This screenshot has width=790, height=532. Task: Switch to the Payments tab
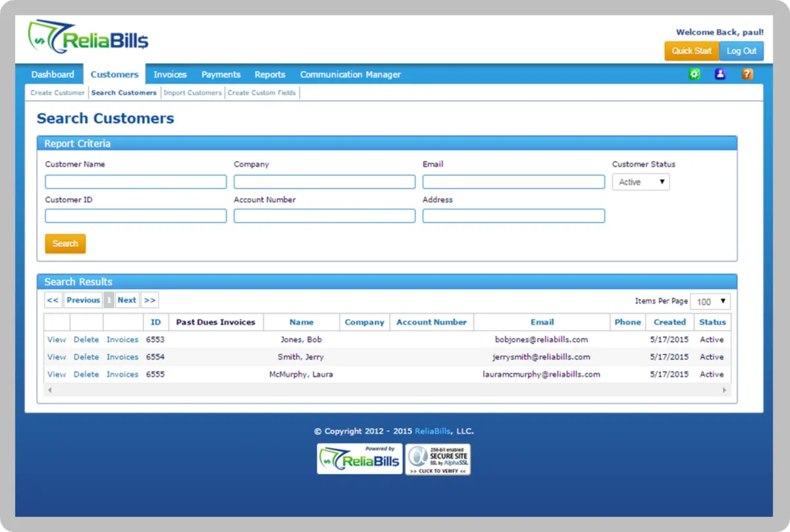[221, 74]
